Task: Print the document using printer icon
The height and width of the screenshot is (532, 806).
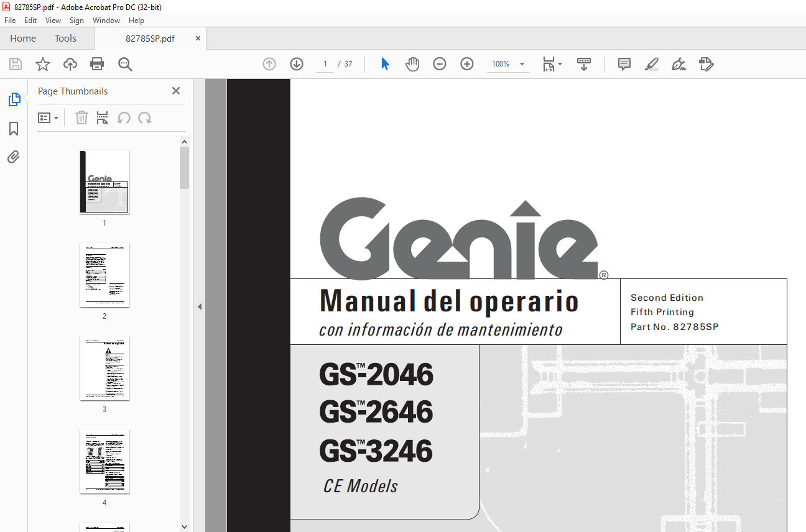Action: [x=97, y=64]
